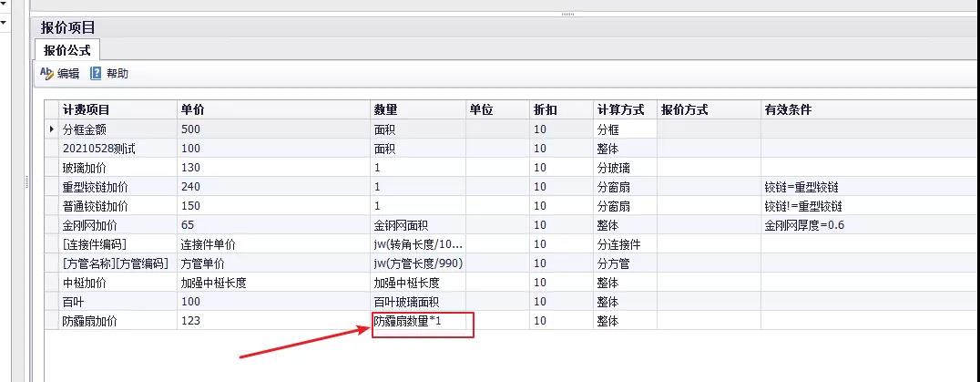Click the 计算方式 column header

click(x=620, y=109)
